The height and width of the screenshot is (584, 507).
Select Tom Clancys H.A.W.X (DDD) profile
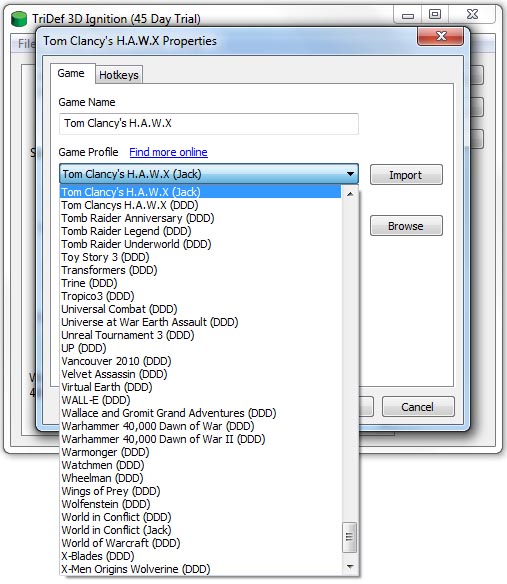(x=201, y=205)
